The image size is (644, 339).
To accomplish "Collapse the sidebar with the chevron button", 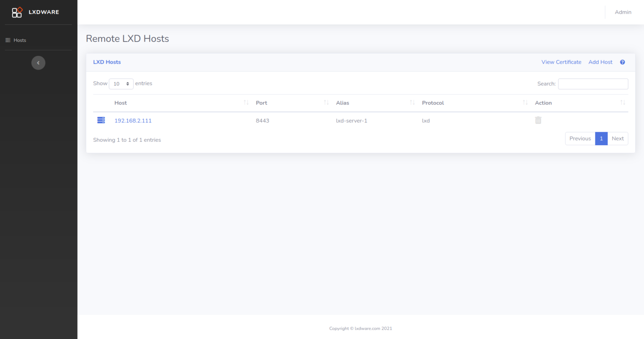I will coord(38,63).
